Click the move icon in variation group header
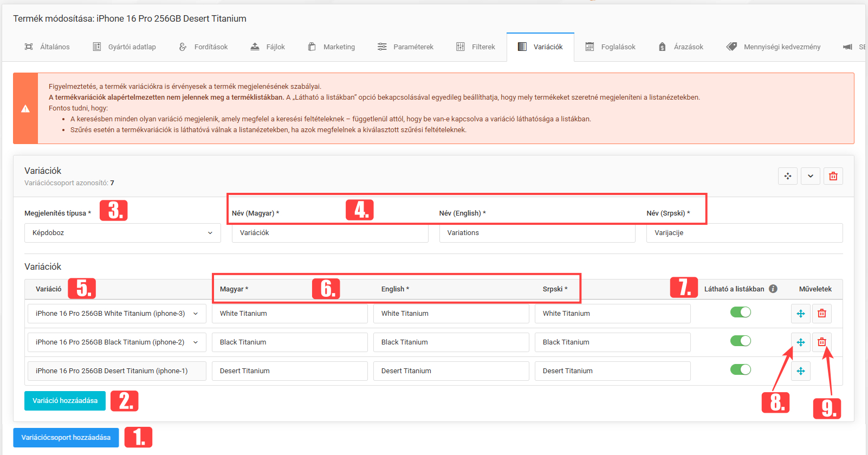 787,176
